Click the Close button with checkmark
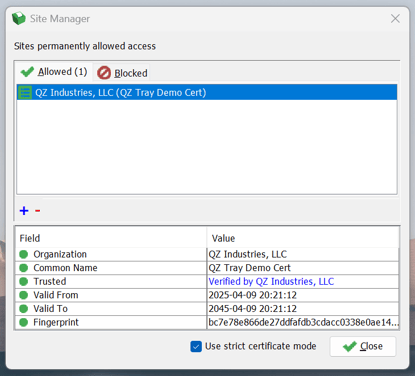 tap(363, 346)
